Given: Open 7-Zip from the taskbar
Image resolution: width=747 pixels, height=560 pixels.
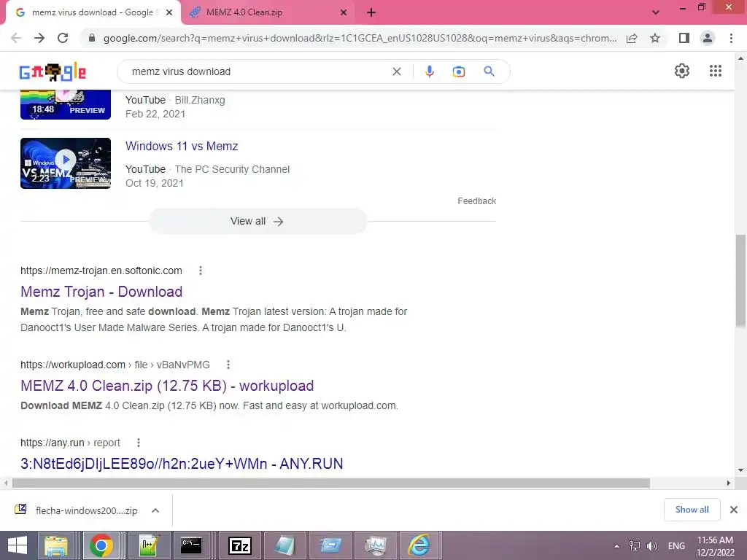Looking at the screenshot, I should [x=239, y=545].
